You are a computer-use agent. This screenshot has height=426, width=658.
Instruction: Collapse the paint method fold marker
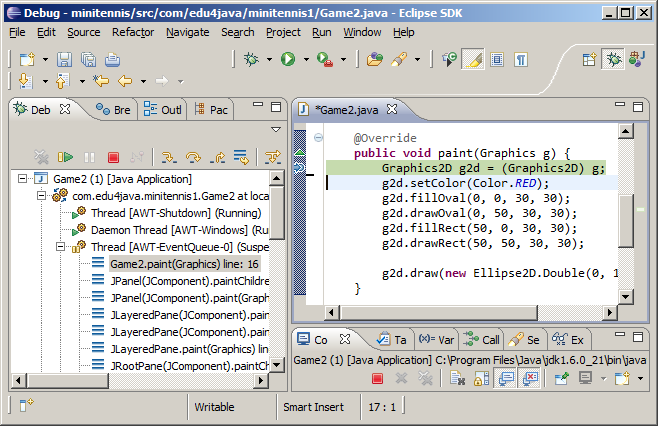point(319,137)
